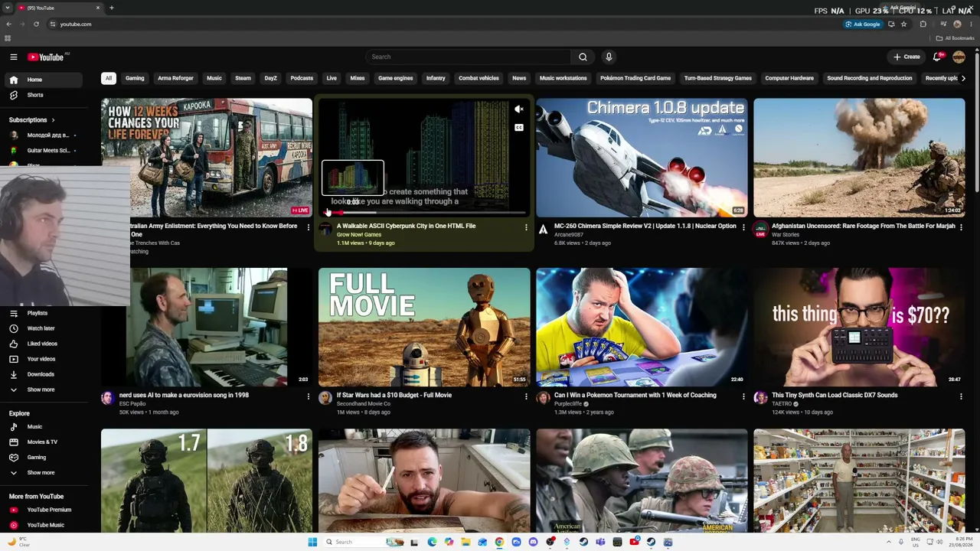Start voice search with the microphone
The height and width of the screenshot is (551, 980).
click(x=609, y=57)
